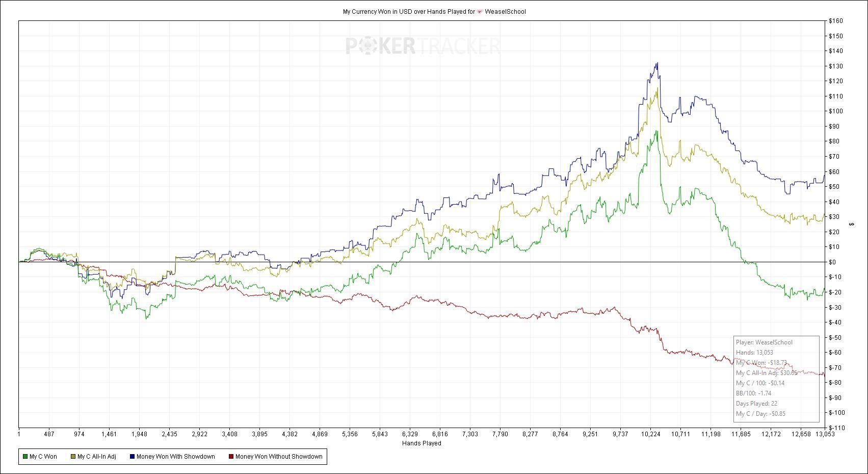The image size is (868, 474).
Task: Click 'My C Won: -$18.73' stat line
Action: click(x=761, y=363)
